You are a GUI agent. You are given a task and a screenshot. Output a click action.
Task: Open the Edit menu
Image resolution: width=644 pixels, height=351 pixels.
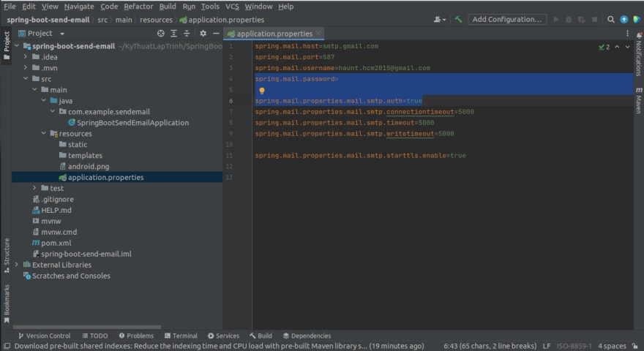[29, 7]
